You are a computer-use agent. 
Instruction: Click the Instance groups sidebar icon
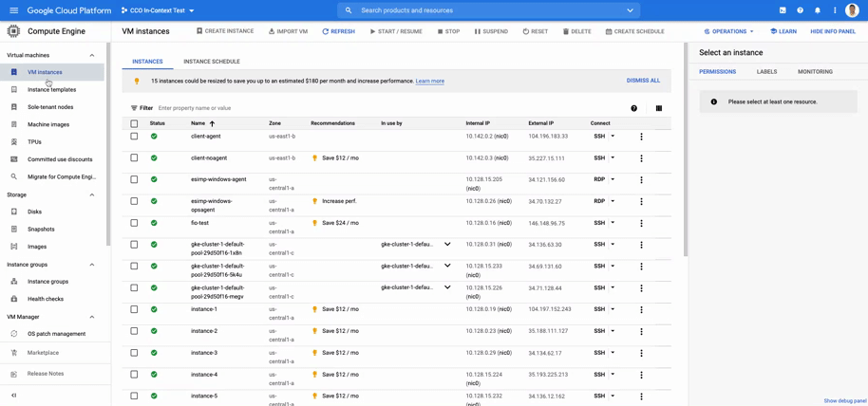14,282
